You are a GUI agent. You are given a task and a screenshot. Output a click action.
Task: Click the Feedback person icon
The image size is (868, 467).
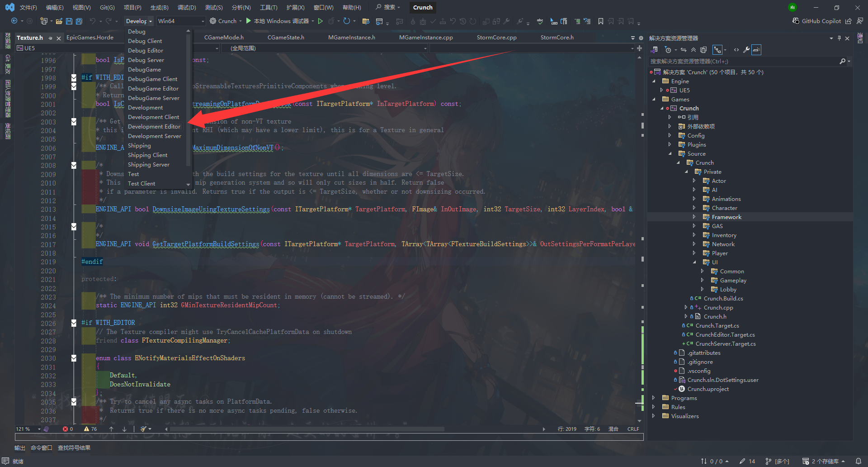pyautogui.click(x=859, y=21)
